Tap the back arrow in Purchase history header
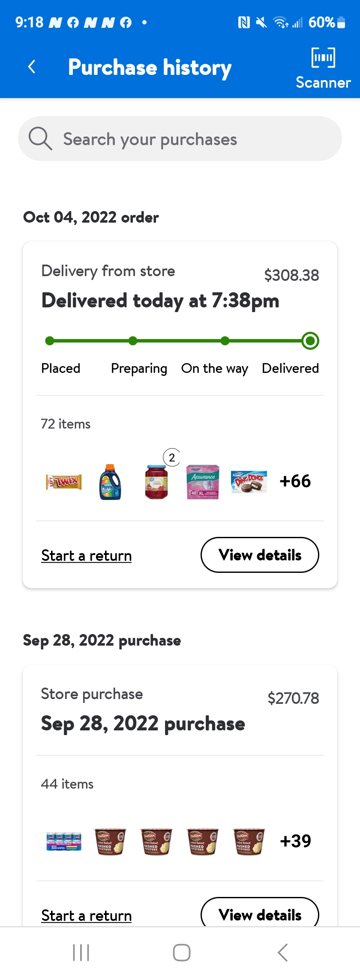 (x=32, y=67)
